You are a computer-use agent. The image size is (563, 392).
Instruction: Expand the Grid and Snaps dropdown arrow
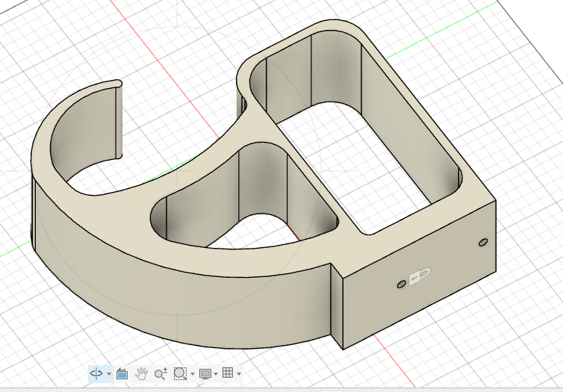pyautogui.click(x=239, y=373)
